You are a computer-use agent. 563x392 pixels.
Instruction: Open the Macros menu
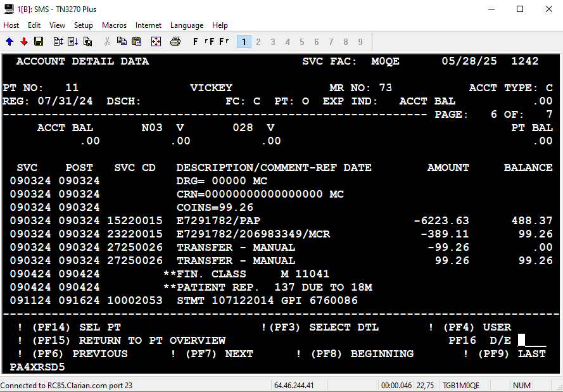[x=114, y=25]
